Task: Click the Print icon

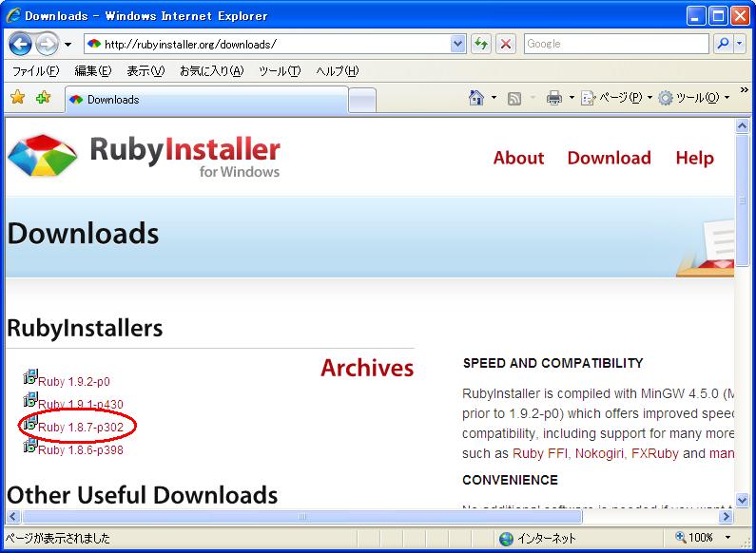Action: click(x=554, y=98)
